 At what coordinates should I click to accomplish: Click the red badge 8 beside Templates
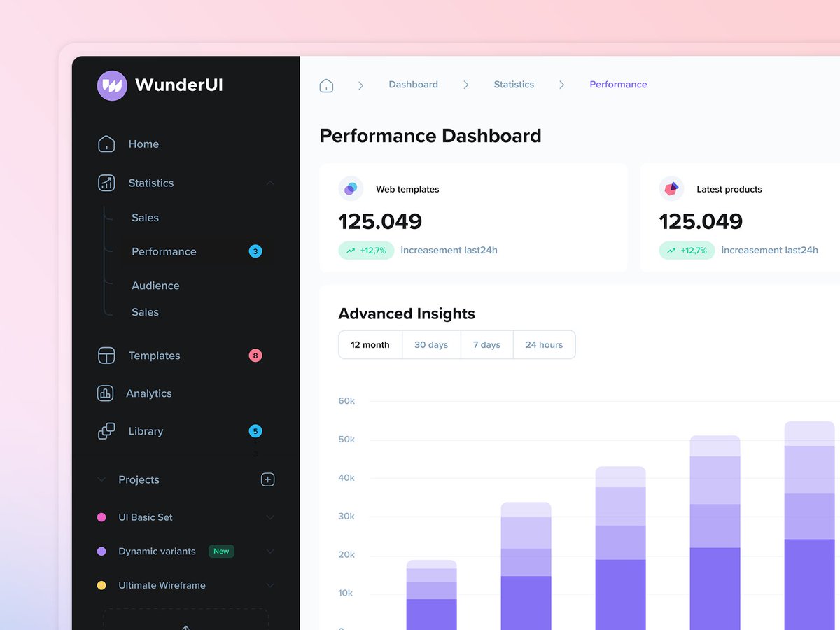coord(255,356)
